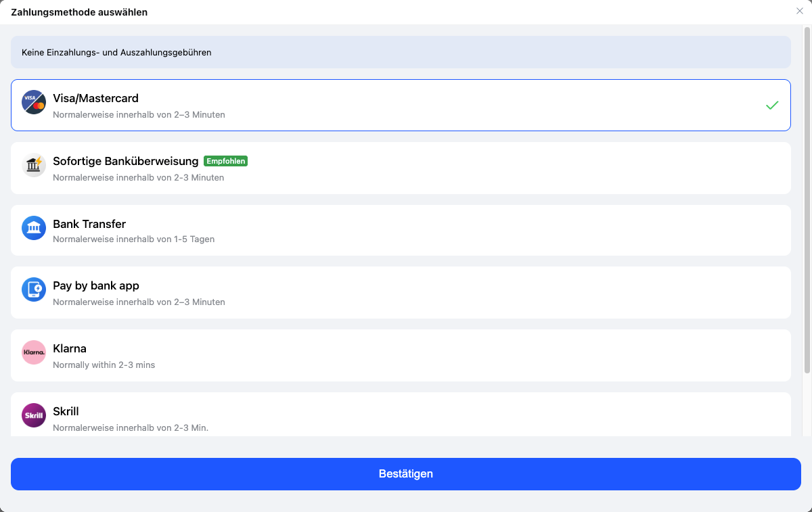Click the Zahlungsmethode auswählen dialog title

tap(79, 12)
